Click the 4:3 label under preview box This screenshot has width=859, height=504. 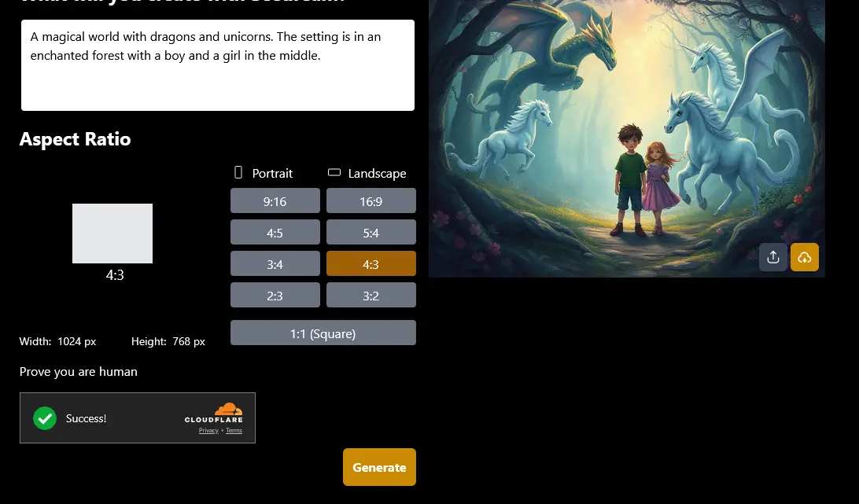[x=115, y=275]
